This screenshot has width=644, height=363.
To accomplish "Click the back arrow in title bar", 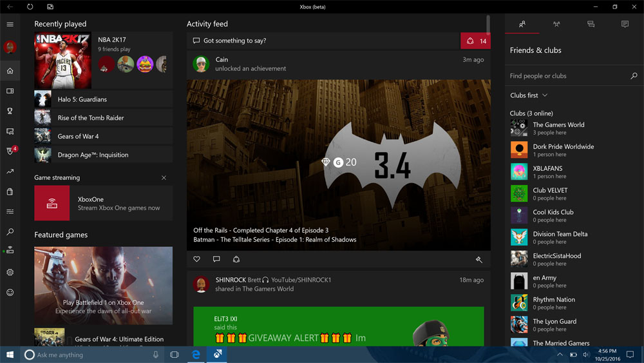I will tap(10, 6).
